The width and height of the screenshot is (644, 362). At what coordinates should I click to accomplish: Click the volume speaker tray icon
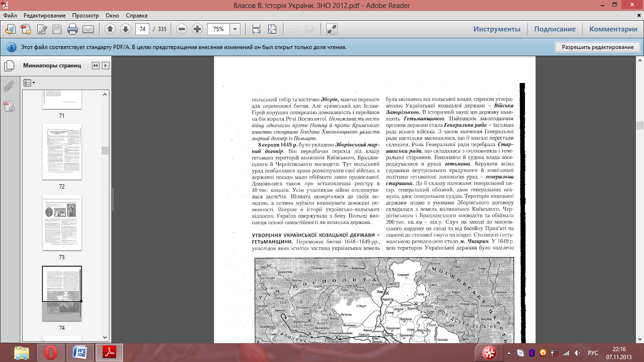click(577, 353)
